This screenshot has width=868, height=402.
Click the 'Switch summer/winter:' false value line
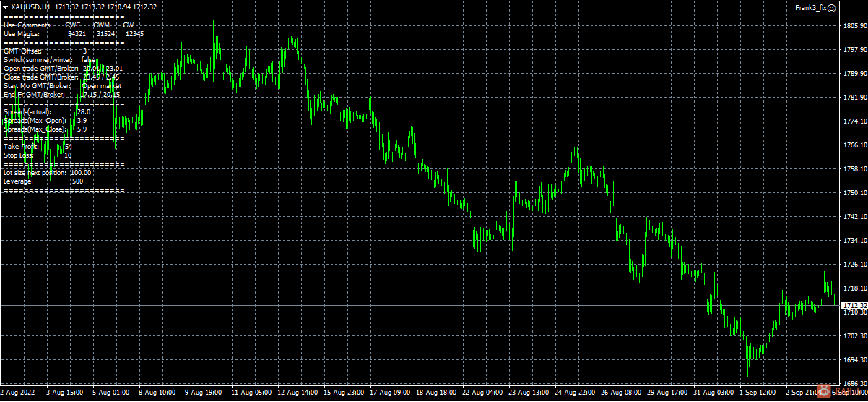50,59
